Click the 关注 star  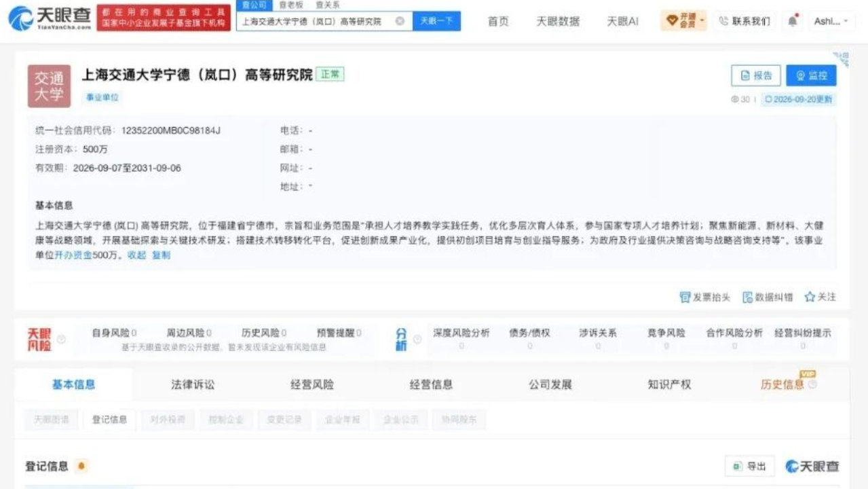810,297
